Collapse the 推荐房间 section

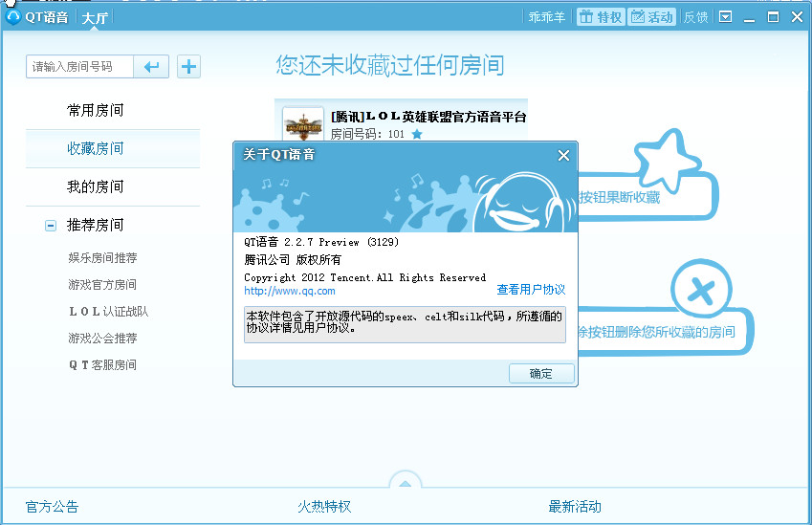click(x=51, y=226)
